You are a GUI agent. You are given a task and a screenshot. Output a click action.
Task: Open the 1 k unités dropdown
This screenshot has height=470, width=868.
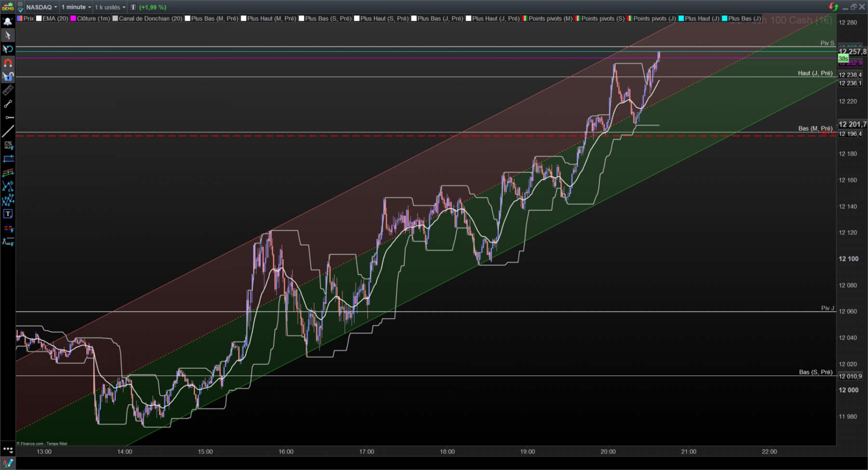[110, 7]
